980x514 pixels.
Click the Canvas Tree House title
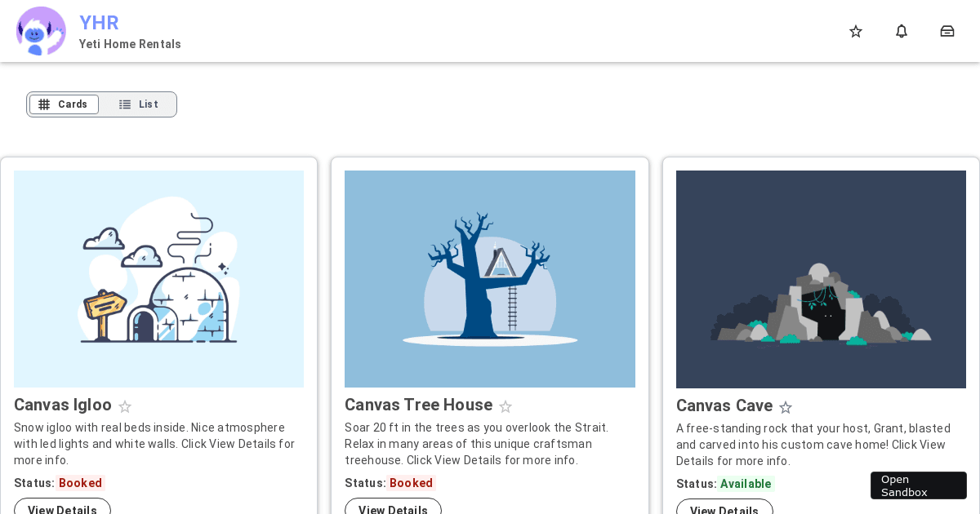(x=418, y=405)
